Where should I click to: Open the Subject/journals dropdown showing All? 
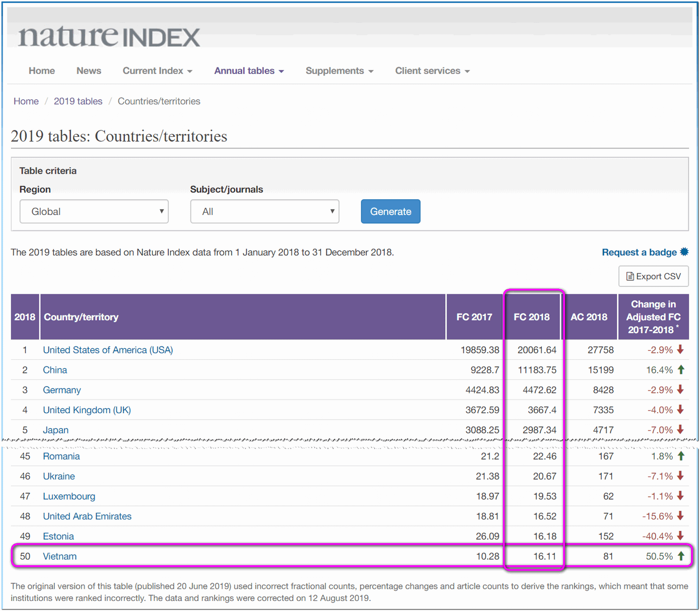click(x=264, y=211)
